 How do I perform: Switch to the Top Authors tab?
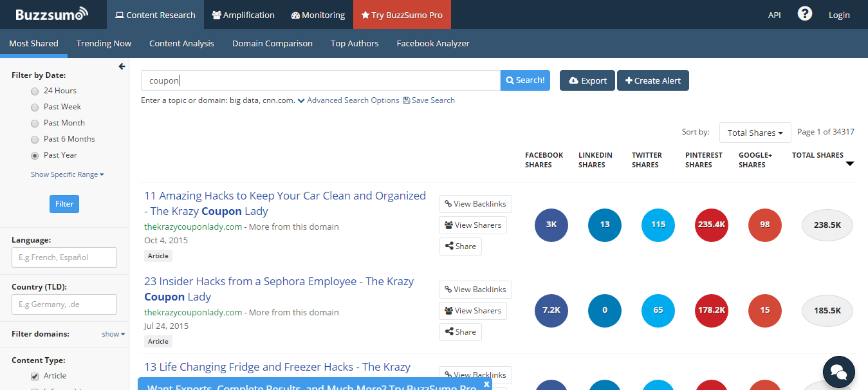(355, 43)
